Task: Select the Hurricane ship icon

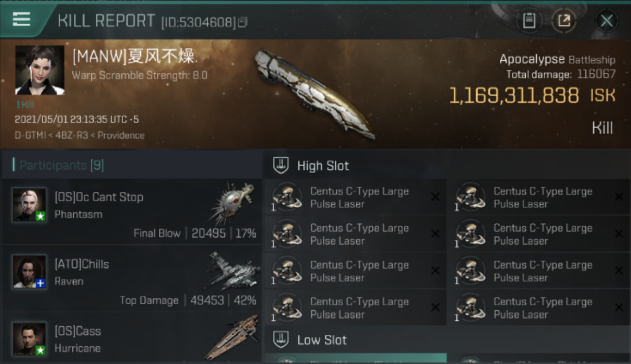Action: pyautogui.click(x=232, y=337)
